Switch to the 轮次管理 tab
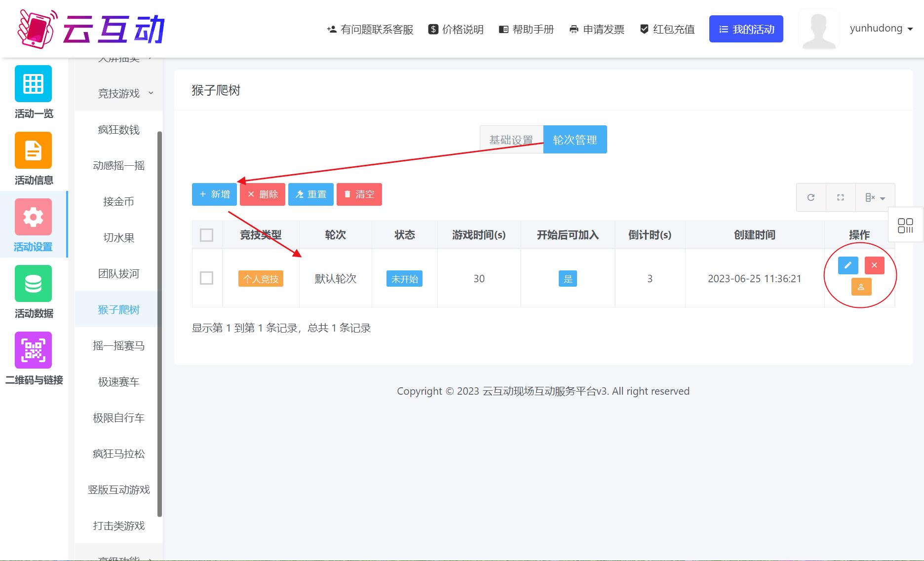The image size is (924, 561). [575, 140]
